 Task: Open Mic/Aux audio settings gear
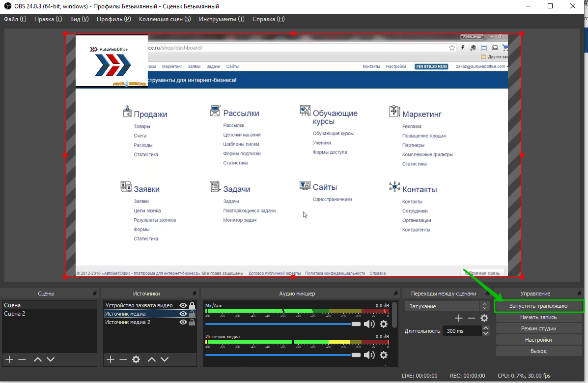[x=384, y=324]
